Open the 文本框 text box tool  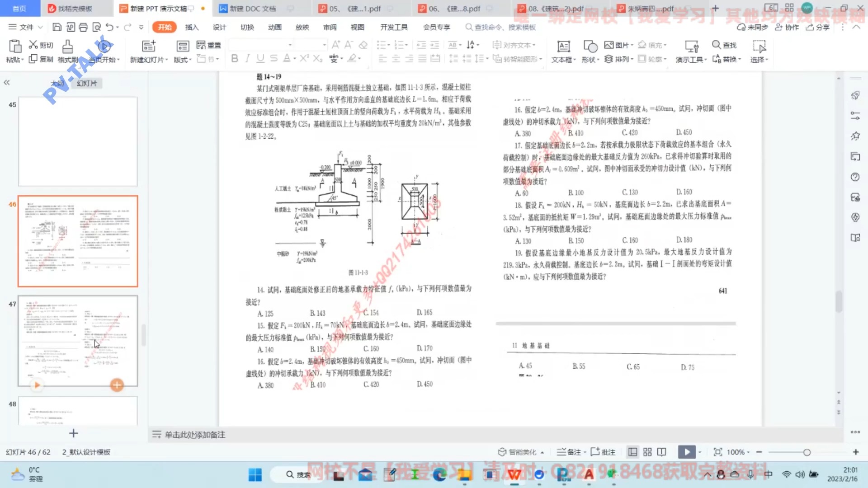[x=562, y=51]
